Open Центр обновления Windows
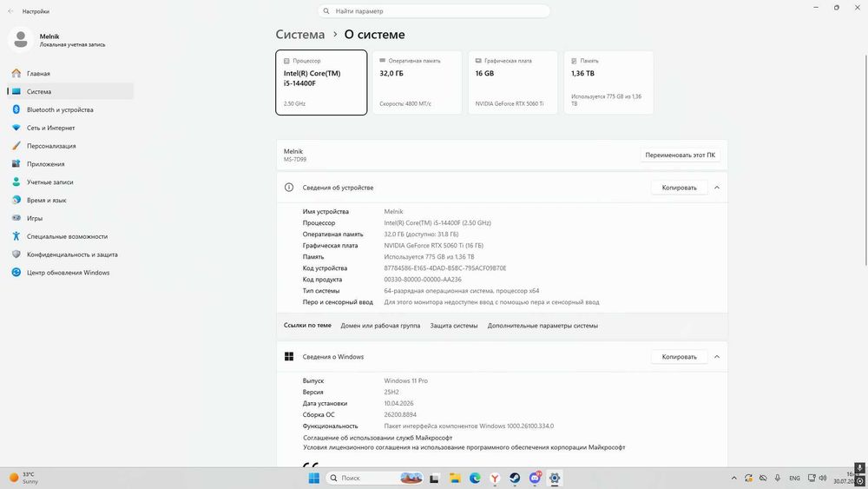This screenshot has width=868, height=489. click(70, 273)
